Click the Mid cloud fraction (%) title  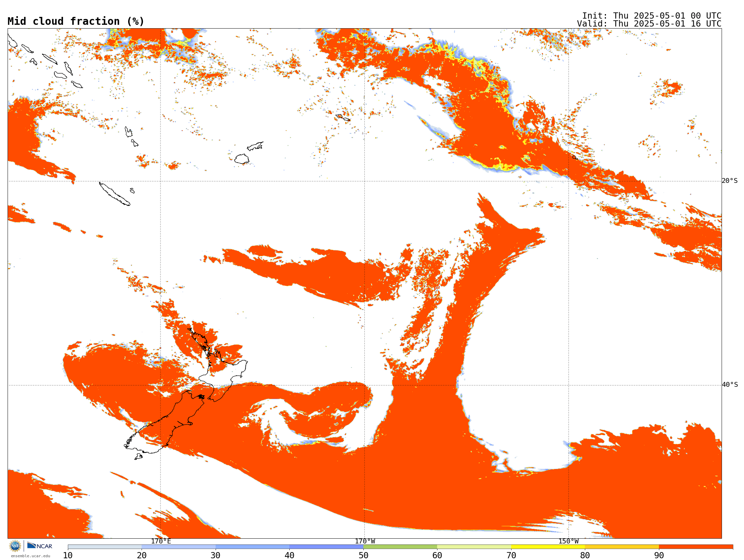pyautogui.click(x=76, y=21)
